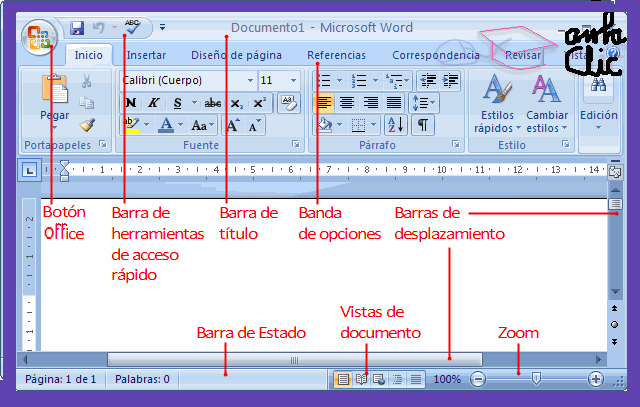Image resolution: width=640 pixels, height=407 pixels.
Task: Align text left
Action: (x=324, y=102)
